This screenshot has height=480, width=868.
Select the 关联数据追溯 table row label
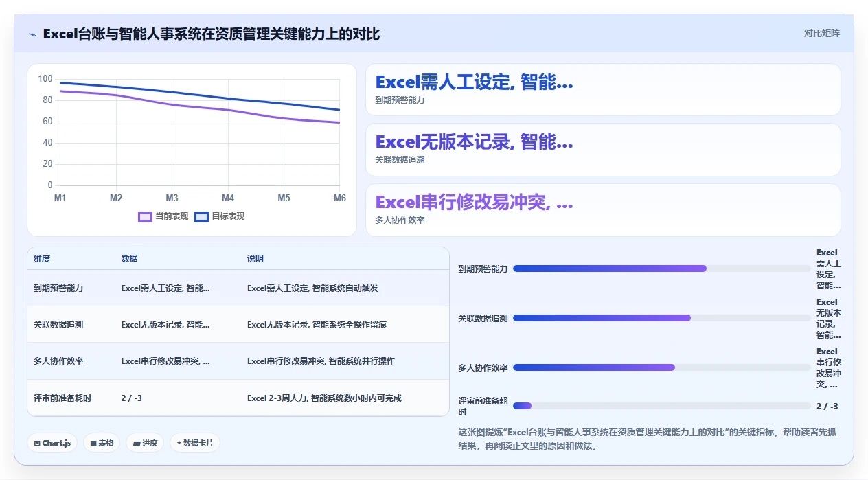pyautogui.click(x=58, y=324)
